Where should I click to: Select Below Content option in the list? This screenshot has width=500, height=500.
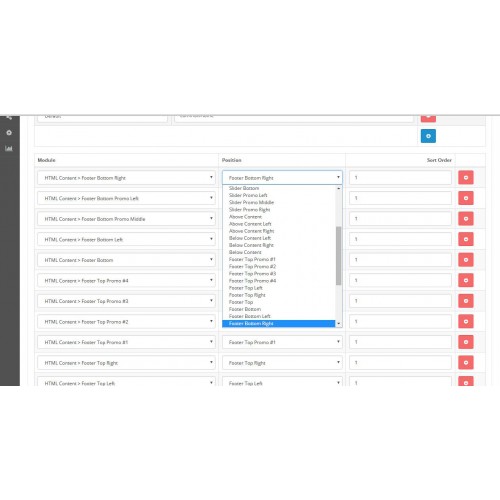pos(245,252)
